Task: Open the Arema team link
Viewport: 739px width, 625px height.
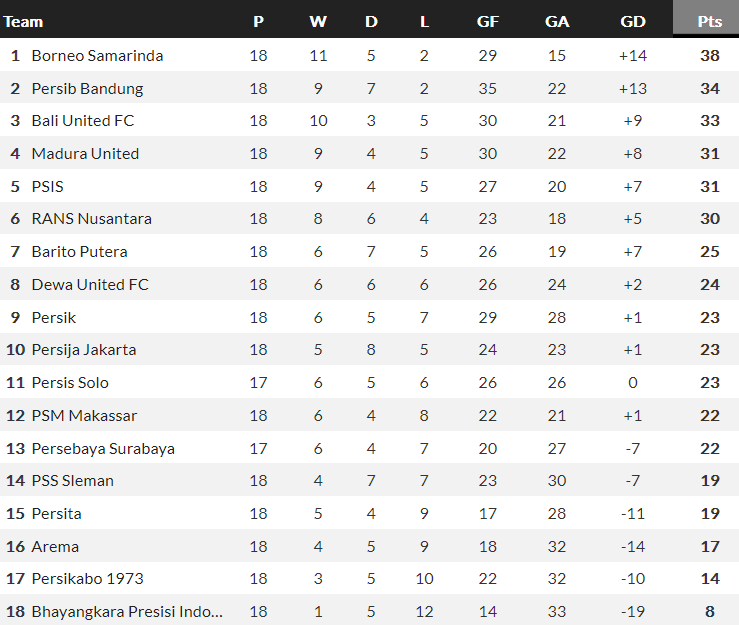Action: pyautogui.click(x=55, y=546)
